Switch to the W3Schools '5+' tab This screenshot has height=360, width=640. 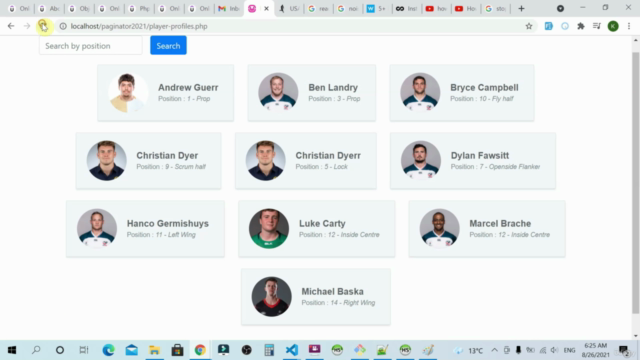click(376, 9)
